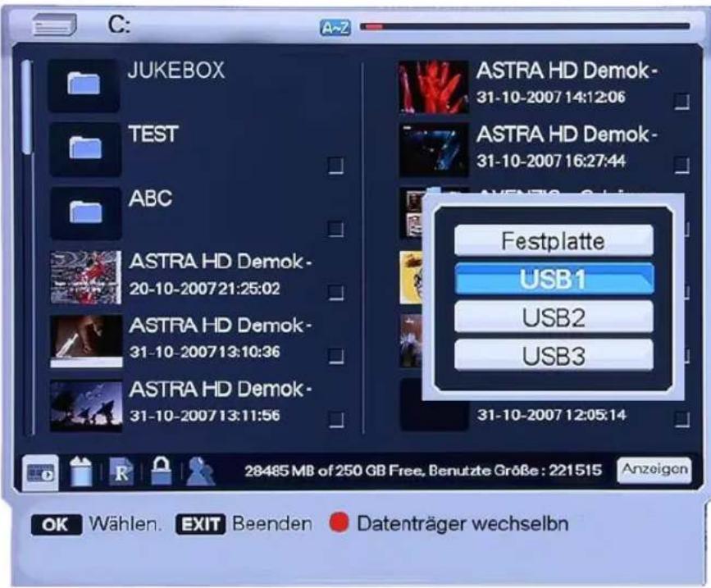The image size is (711, 588).
Task: Tick checkbox for recording dated 31-10-2007 13:10:36
Action: pos(335,357)
